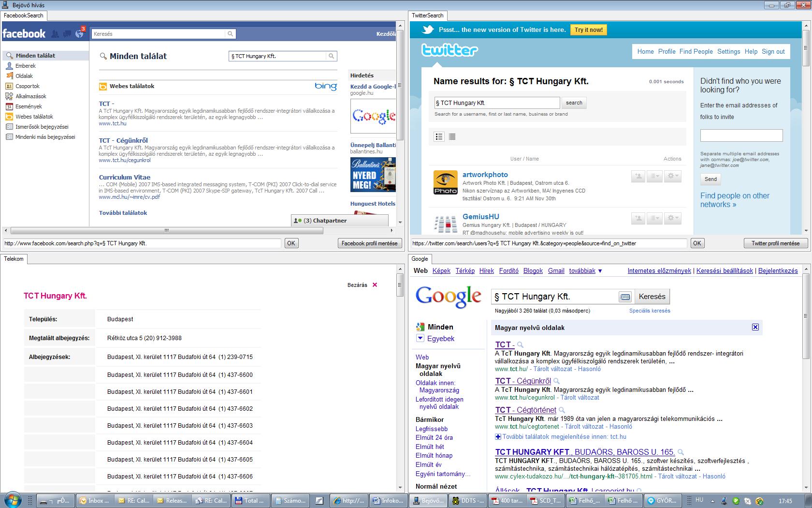Focus Facebook URL address field

pyautogui.click(x=142, y=243)
